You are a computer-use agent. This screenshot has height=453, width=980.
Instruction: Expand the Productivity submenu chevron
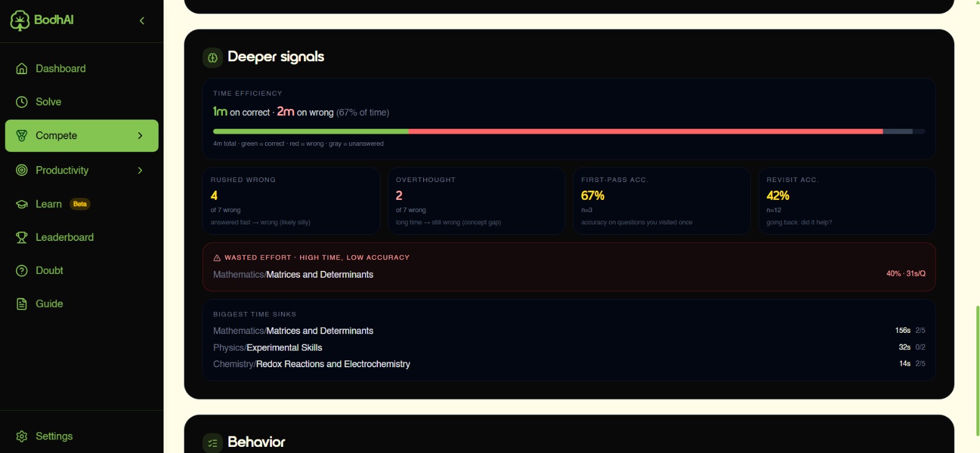click(140, 170)
